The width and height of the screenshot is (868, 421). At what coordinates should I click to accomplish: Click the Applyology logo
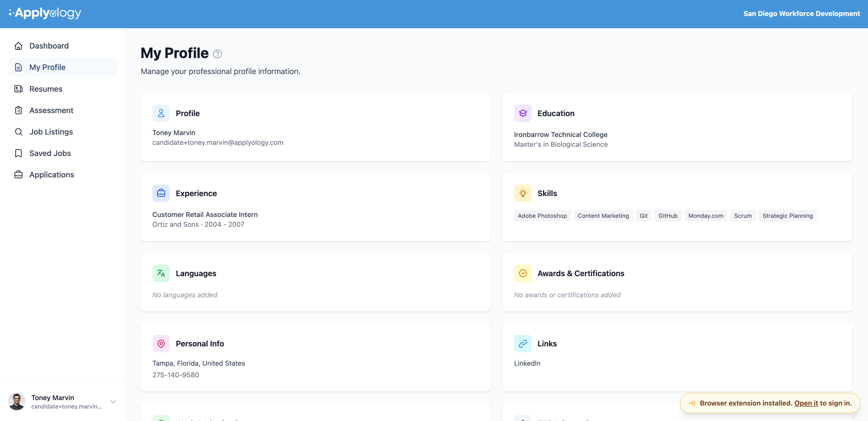(x=45, y=13)
